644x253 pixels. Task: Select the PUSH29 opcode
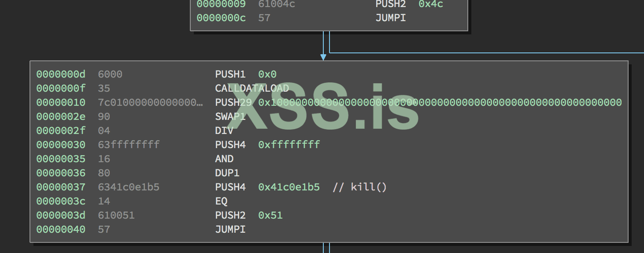click(233, 103)
